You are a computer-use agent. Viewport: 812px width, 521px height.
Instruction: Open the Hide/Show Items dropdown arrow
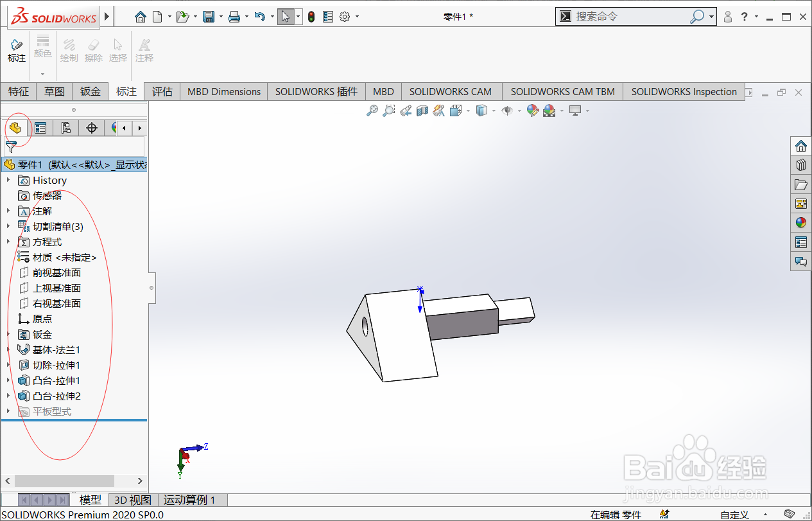click(x=519, y=110)
